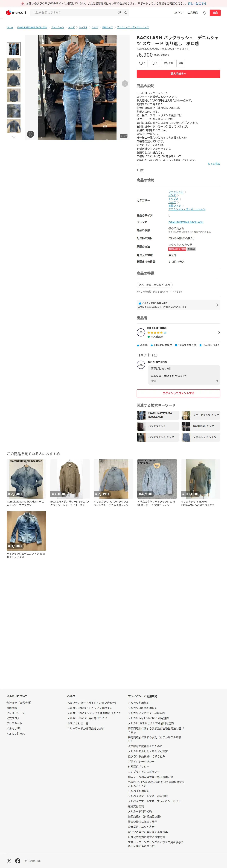
Task: Open the ログイン menu item
Action: (x=179, y=13)
